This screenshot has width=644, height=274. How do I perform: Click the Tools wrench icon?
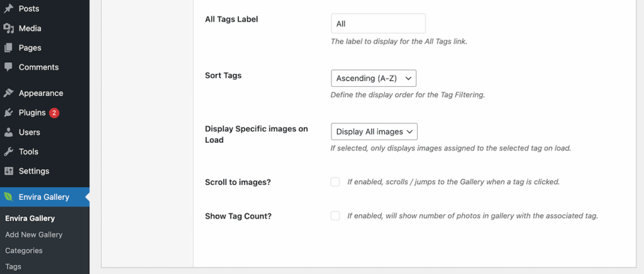[x=9, y=151]
